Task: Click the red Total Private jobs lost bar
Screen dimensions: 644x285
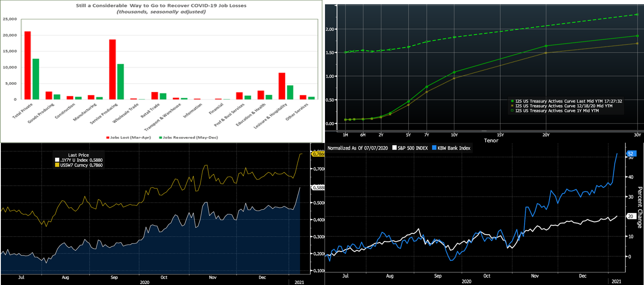Action: pyautogui.click(x=27, y=65)
